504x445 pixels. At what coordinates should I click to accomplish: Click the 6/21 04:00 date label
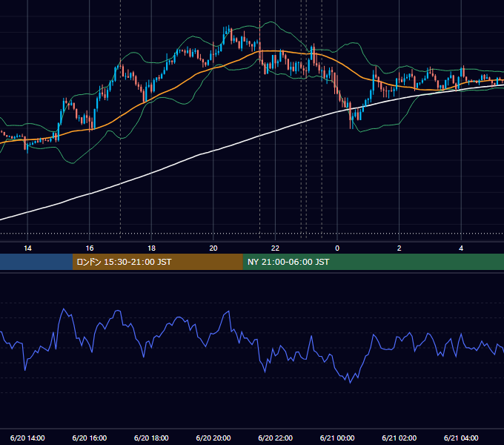(461, 438)
